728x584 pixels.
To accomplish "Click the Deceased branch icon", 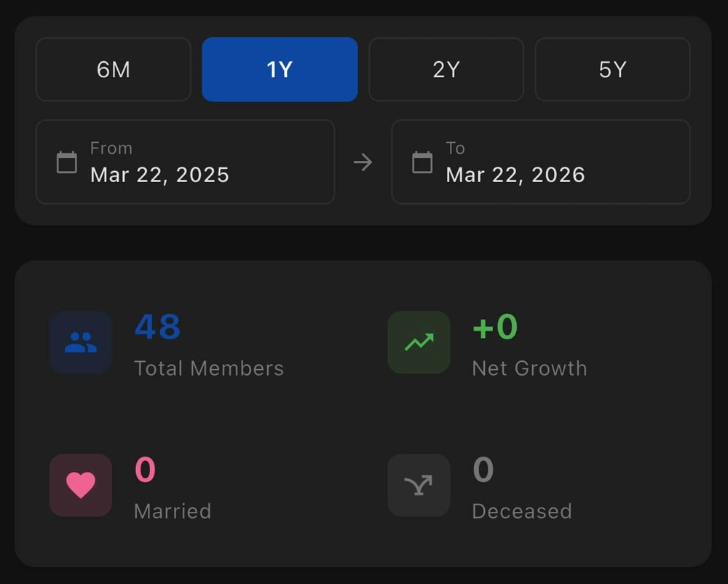I will tap(419, 485).
